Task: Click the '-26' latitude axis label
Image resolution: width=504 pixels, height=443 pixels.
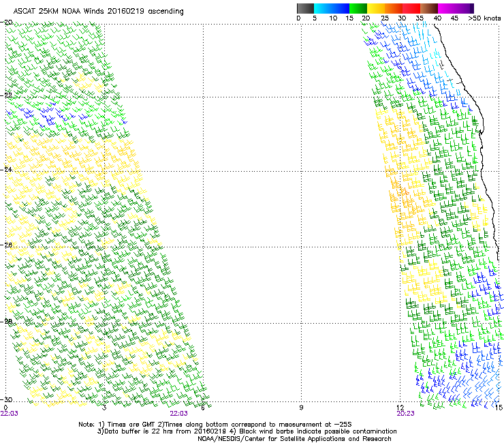Action: tap(7, 245)
